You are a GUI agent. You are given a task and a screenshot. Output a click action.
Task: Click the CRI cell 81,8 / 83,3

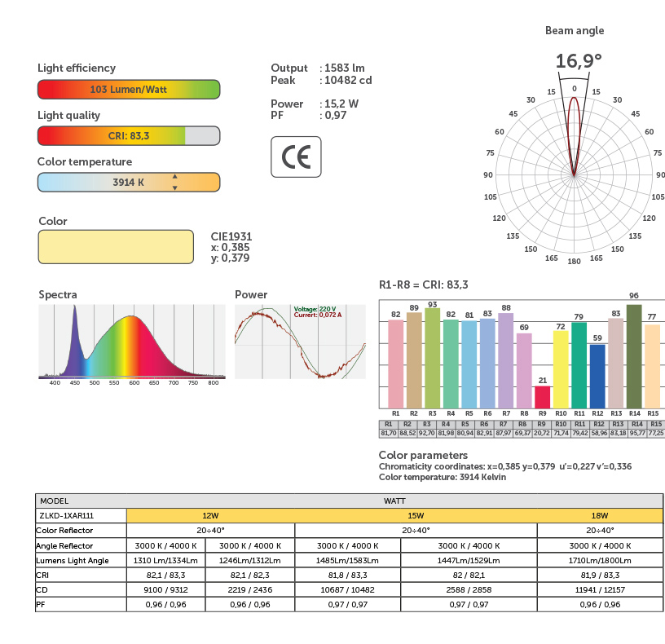tap(347, 576)
